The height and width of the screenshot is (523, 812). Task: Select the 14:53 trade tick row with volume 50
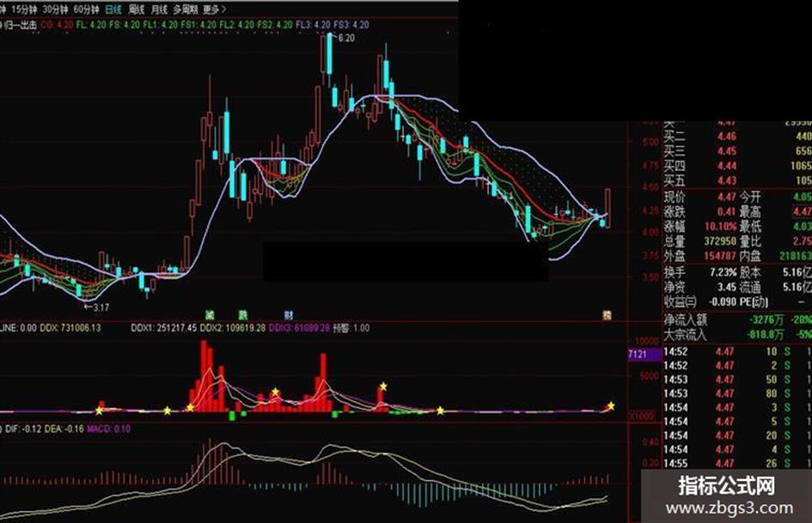click(x=737, y=380)
